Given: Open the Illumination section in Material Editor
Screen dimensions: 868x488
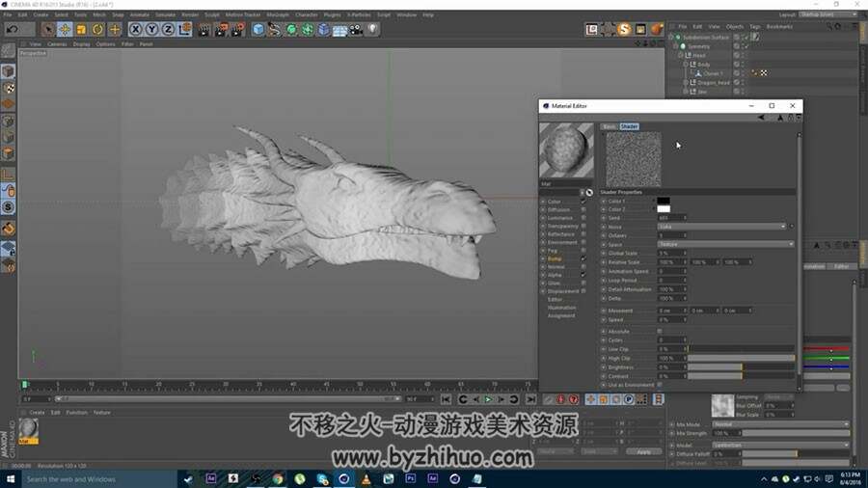Looking at the screenshot, I should click(x=561, y=308).
